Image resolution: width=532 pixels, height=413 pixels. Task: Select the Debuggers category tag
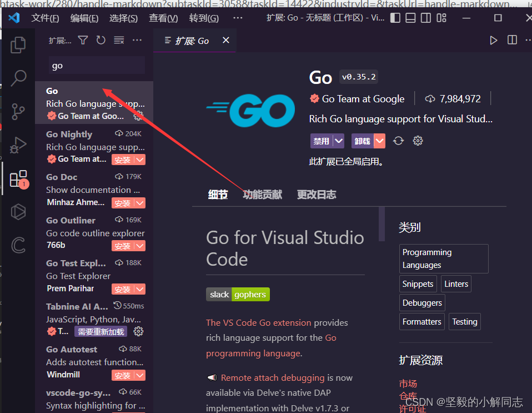[x=422, y=302]
